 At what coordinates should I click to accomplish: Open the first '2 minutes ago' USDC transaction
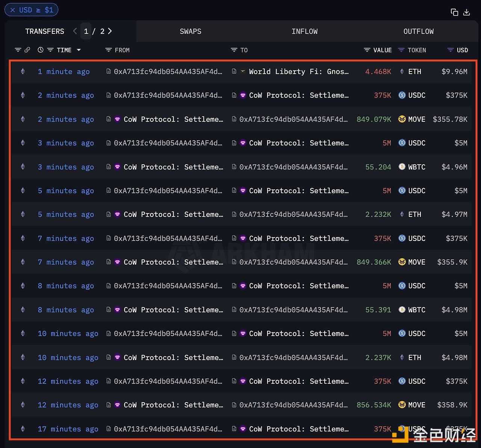(66, 95)
